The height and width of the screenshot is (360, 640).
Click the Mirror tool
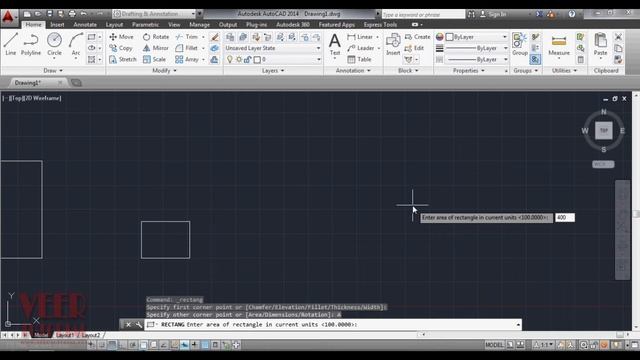(156, 48)
